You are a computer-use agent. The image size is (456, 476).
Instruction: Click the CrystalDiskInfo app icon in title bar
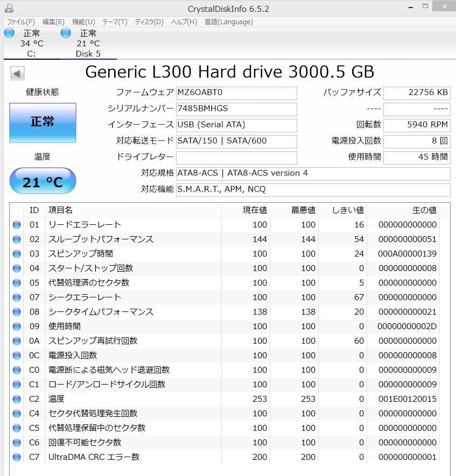point(9,8)
